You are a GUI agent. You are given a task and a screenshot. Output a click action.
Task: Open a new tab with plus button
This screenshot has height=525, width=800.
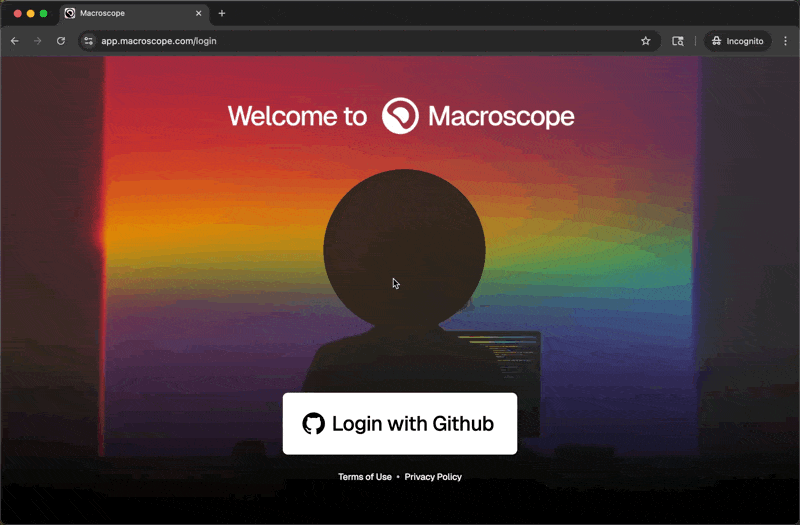pyautogui.click(x=221, y=13)
